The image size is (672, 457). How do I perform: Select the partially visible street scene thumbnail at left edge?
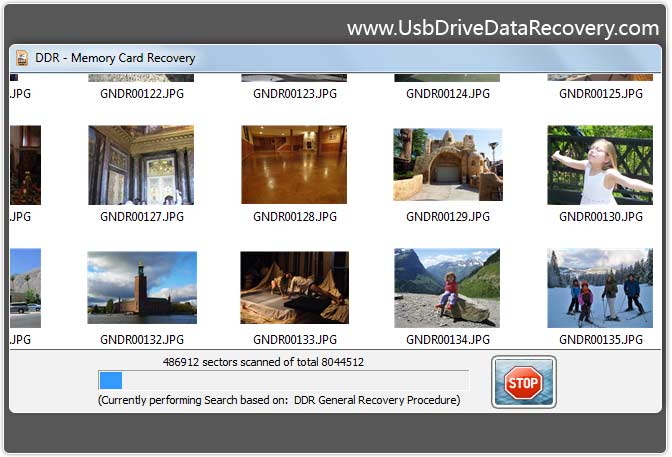pyautogui.click(x=25, y=288)
